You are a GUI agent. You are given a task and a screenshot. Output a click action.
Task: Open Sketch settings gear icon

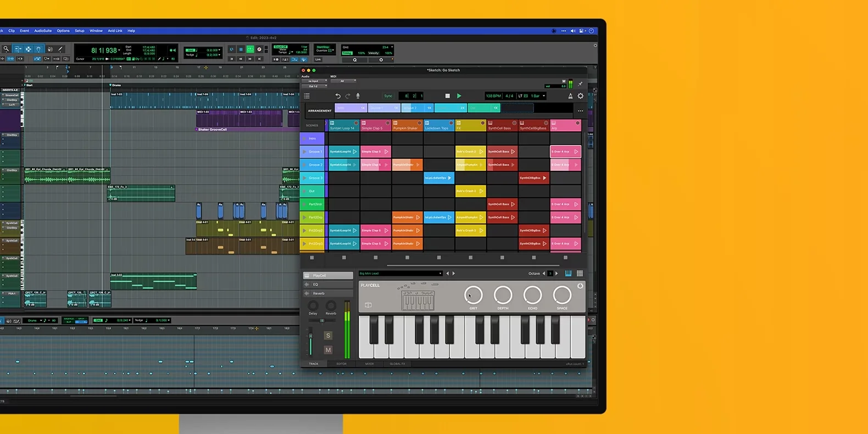[580, 96]
